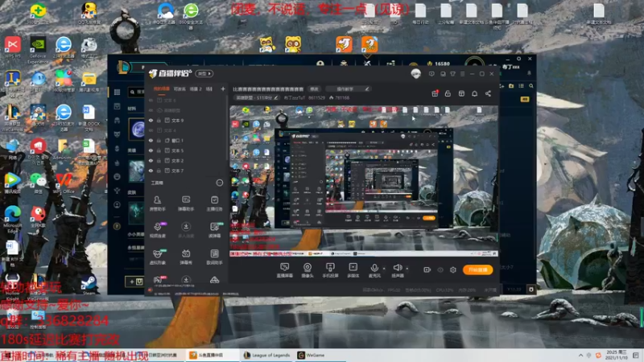The image size is (644, 362).
Task: Click the hamburger menu icon in title bar
Action: 462,74
